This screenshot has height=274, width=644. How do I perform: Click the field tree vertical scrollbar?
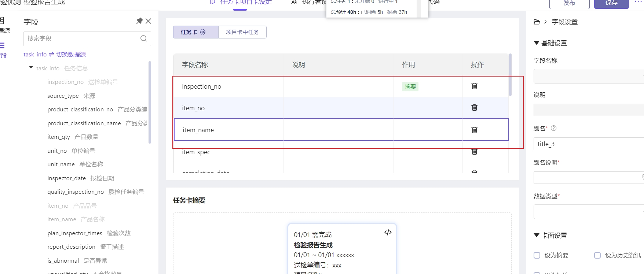[150, 102]
